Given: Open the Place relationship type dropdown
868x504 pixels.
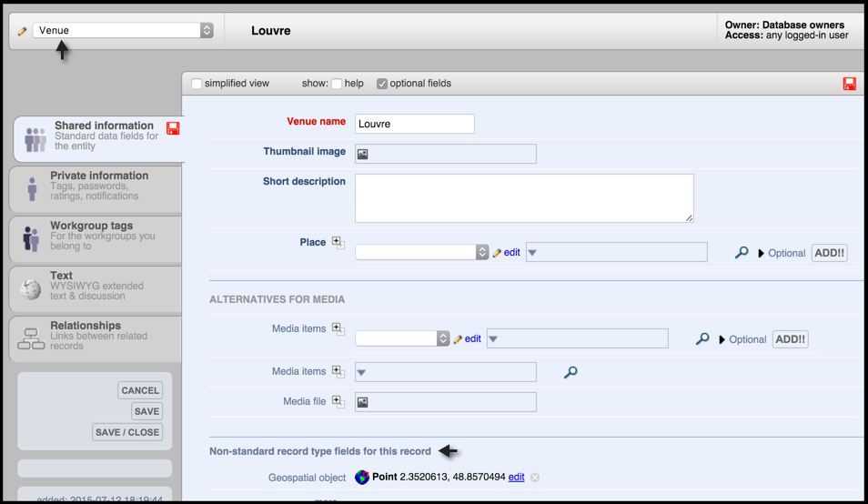Looking at the screenshot, I should tap(422, 252).
